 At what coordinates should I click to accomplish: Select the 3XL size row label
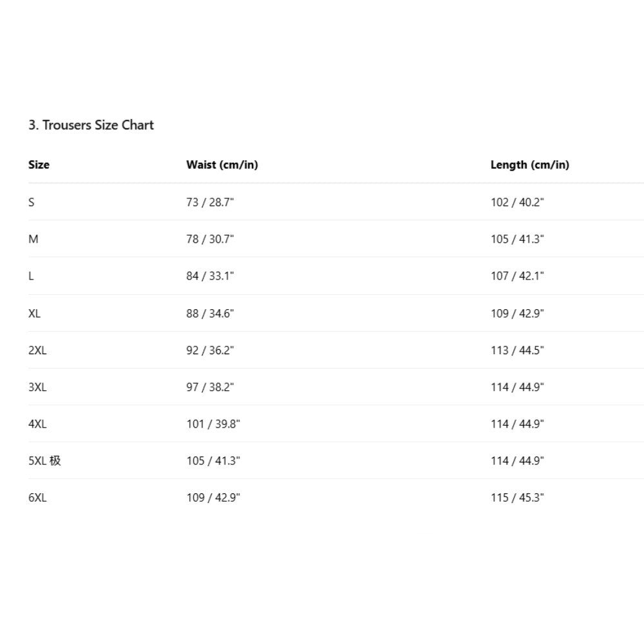point(37,387)
